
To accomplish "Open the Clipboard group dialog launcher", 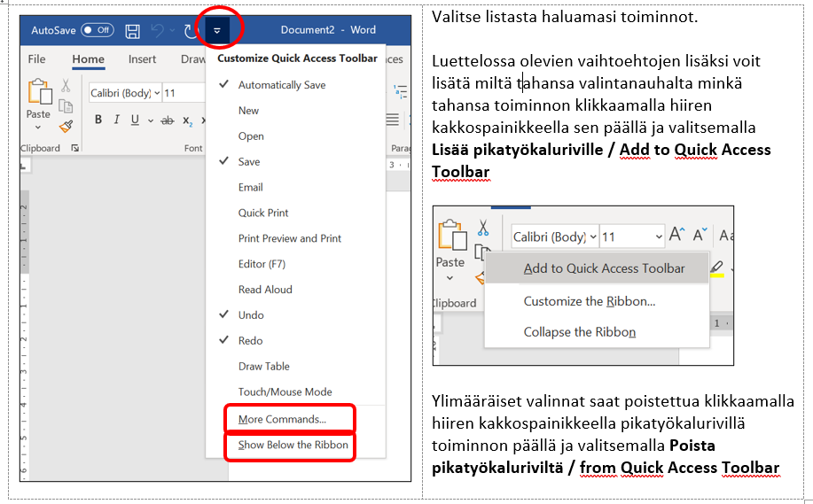I will pos(74,149).
